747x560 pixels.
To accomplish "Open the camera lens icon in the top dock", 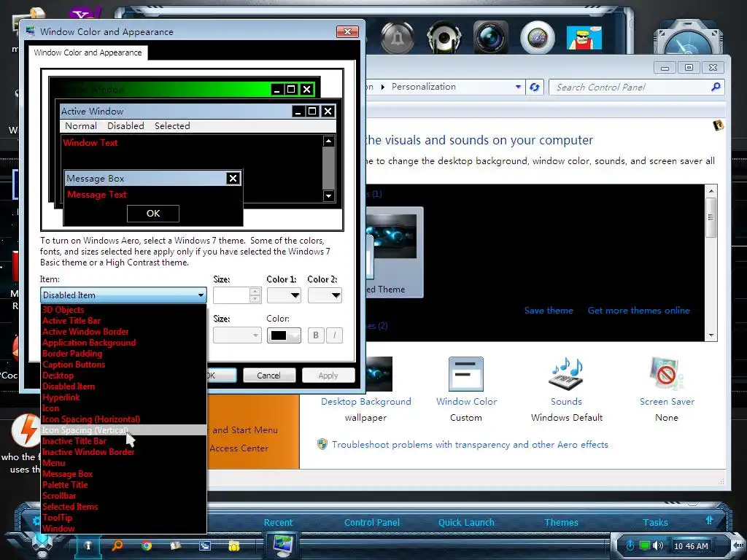I will 491,38.
